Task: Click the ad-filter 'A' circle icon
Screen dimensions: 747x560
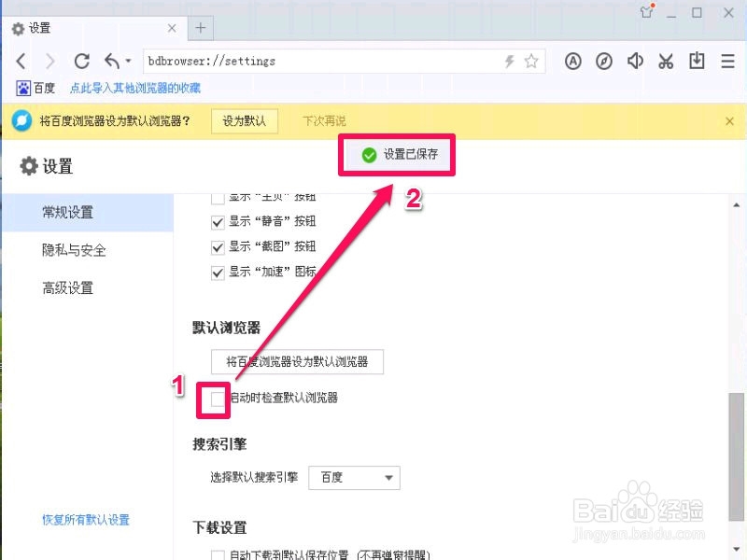Action: coord(572,61)
